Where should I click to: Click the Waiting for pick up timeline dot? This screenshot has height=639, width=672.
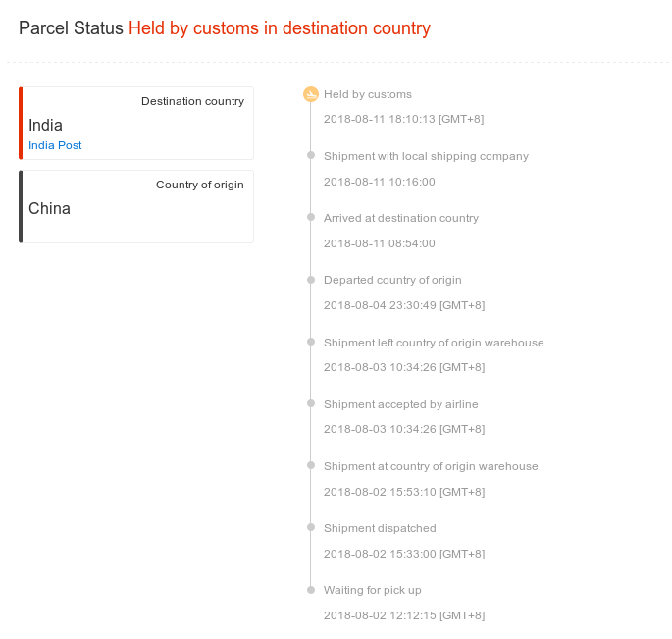tap(311, 590)
